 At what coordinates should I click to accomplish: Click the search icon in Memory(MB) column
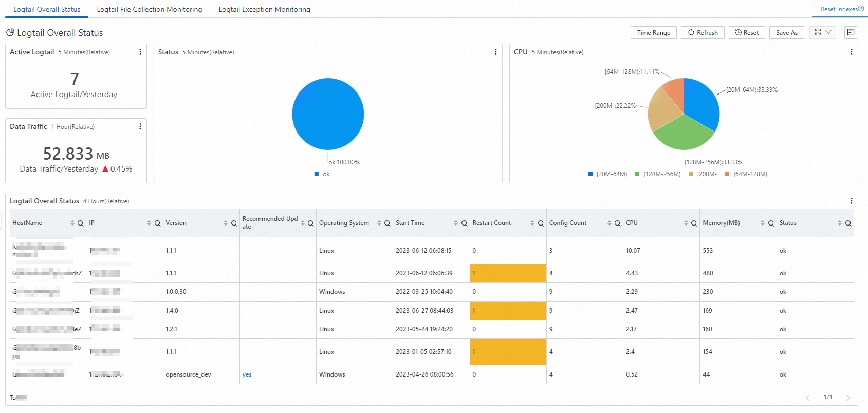pos(771,223)
